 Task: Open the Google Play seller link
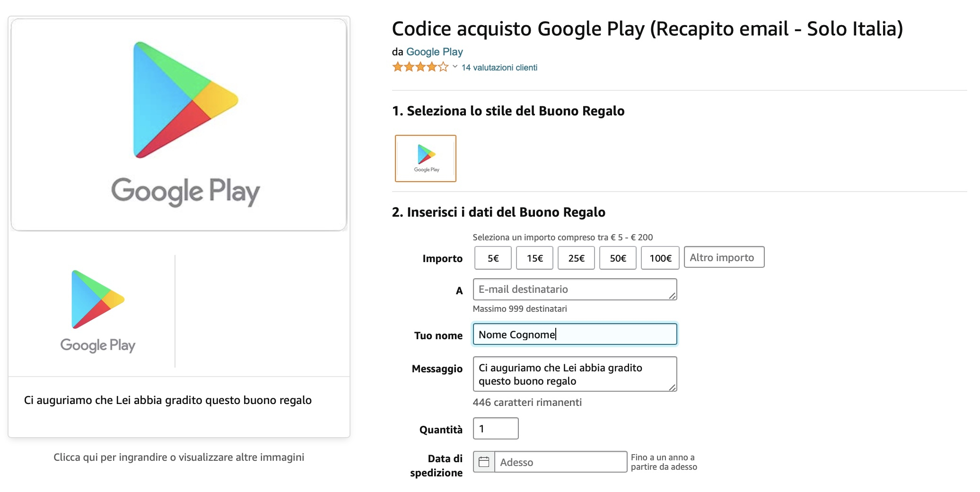pyautogui.click(x=435, y=52)
